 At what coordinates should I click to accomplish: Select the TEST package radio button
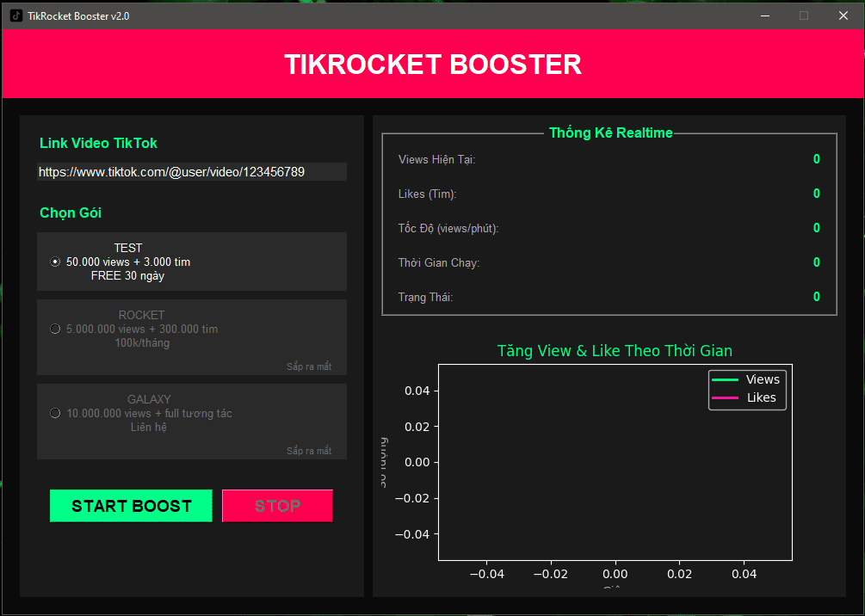tap(56, 262)
